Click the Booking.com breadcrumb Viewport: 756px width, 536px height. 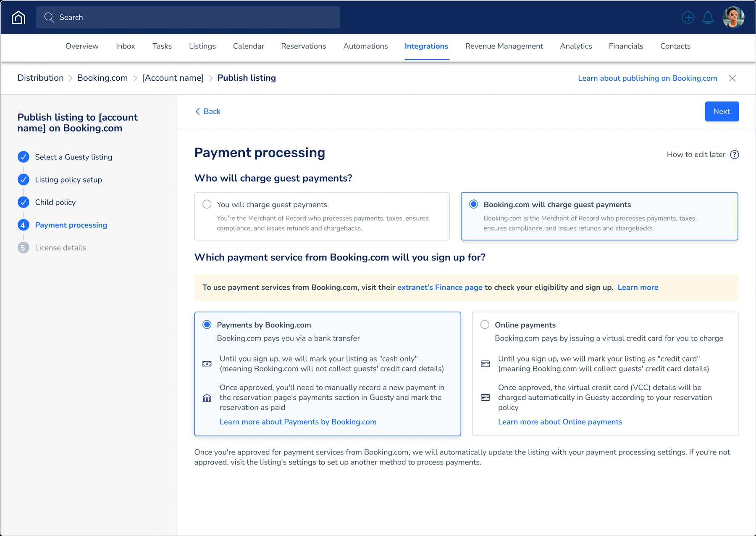coord(102,78)
